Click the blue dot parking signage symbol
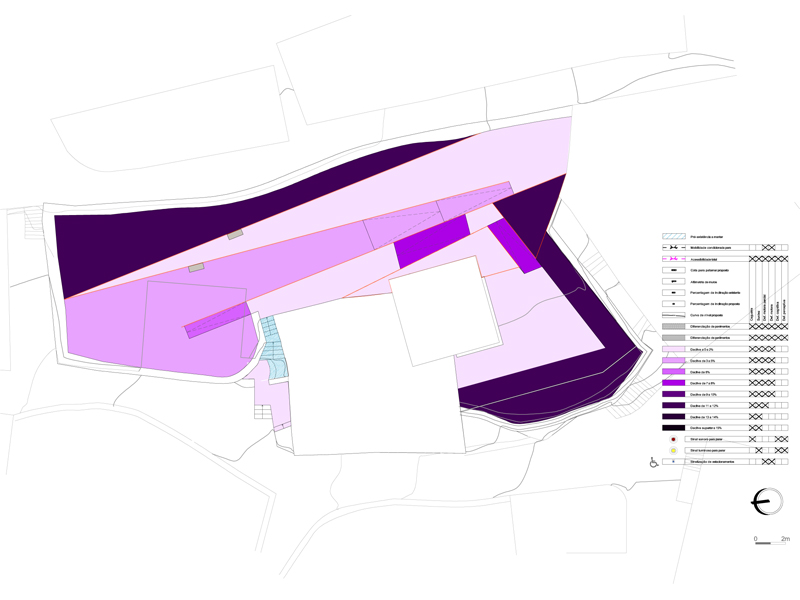 tap(674, 462)
